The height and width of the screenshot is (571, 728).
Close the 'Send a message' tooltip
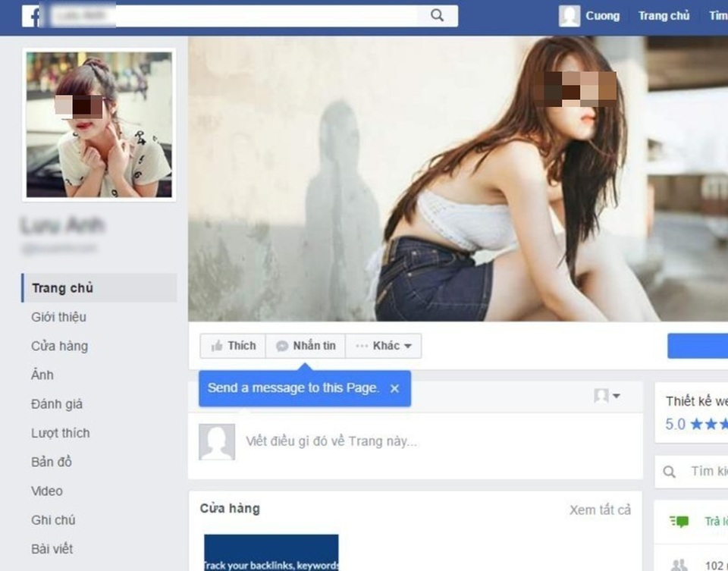[394, 388]
